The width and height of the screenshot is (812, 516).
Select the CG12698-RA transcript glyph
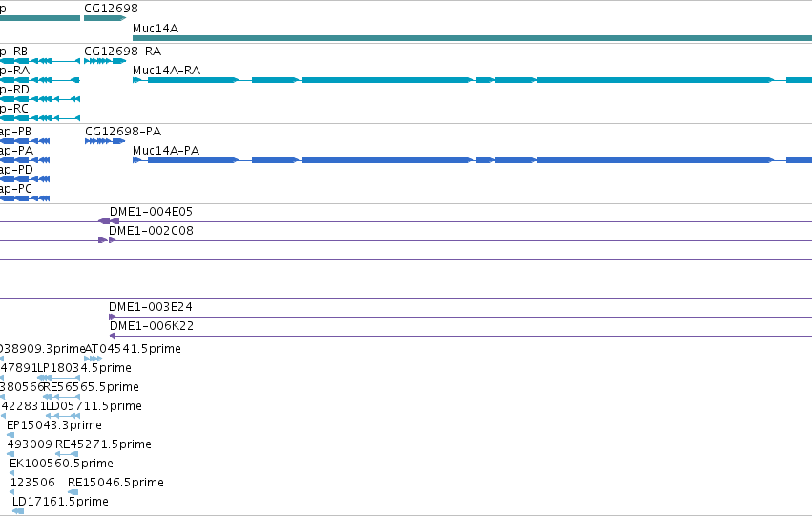pyautogui.click(x=105, y=61)
